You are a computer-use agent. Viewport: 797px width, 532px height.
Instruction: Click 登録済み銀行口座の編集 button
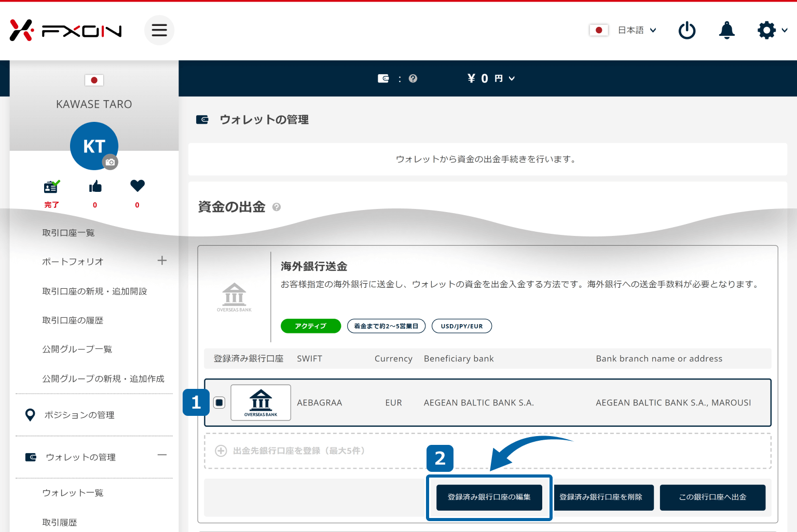pyautogui.click(x=489, y=497)
